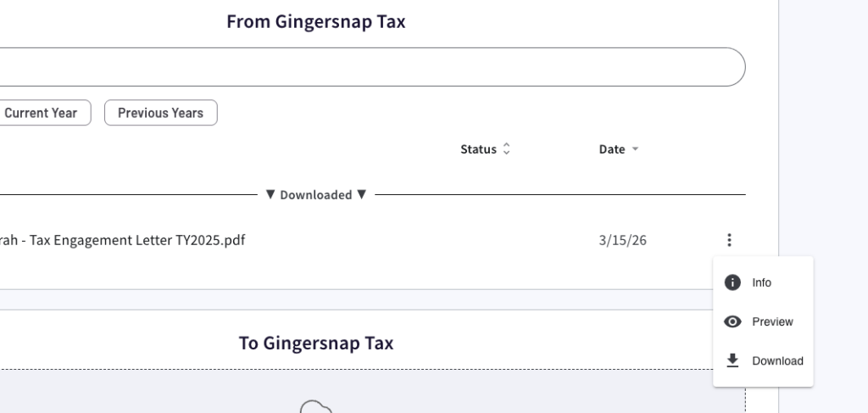Click the eye icon next to Preview
Image resolution: width=868 pixels, height=413 pixels.
tap(733, 321)
